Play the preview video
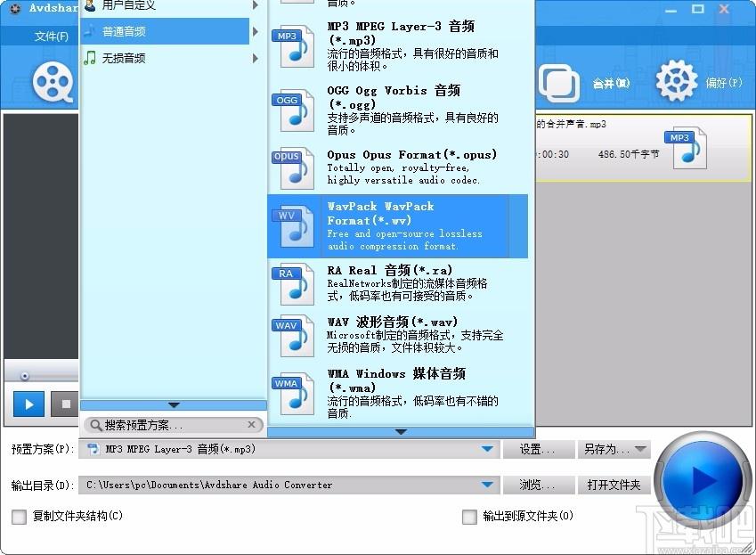 (x=28, y=404)
